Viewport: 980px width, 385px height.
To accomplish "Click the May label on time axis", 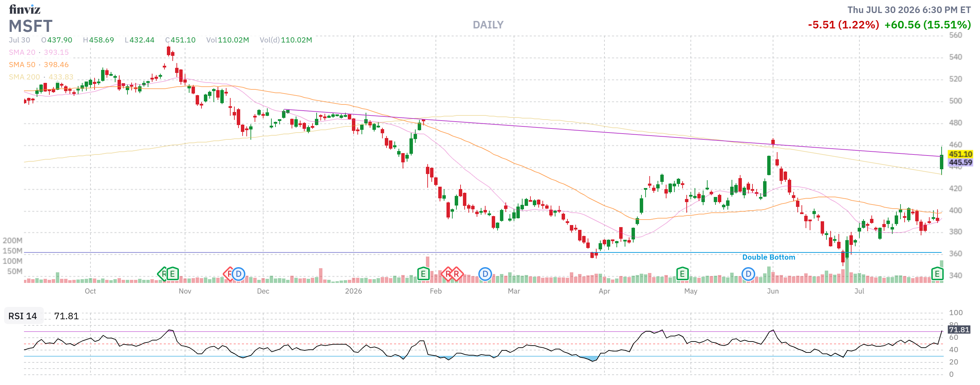I will tap(690, 291).
